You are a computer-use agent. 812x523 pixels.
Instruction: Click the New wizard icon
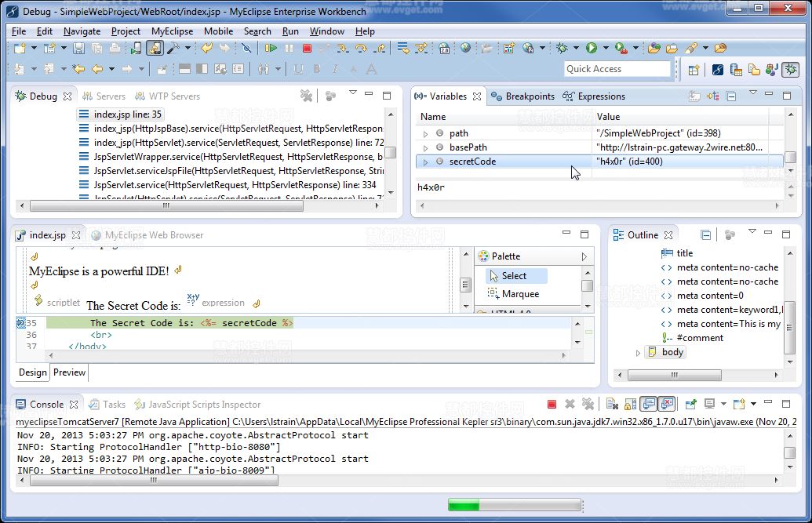[x=20, y=48]
